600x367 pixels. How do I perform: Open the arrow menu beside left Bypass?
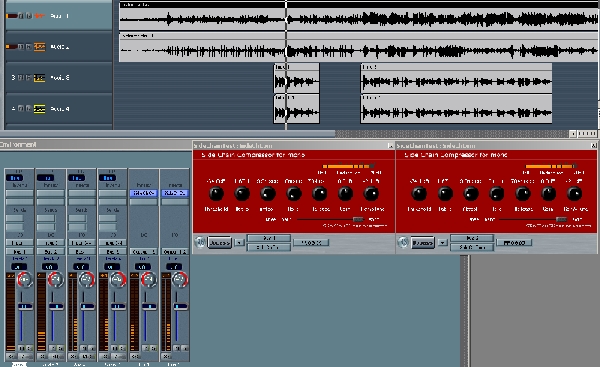[x=239, y=243]
